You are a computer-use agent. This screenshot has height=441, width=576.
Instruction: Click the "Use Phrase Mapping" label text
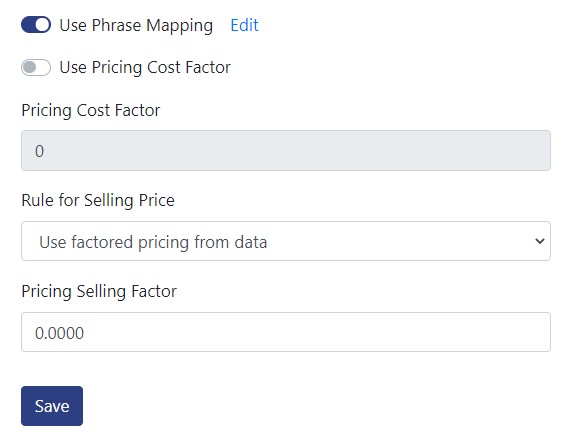pos(136,26)
